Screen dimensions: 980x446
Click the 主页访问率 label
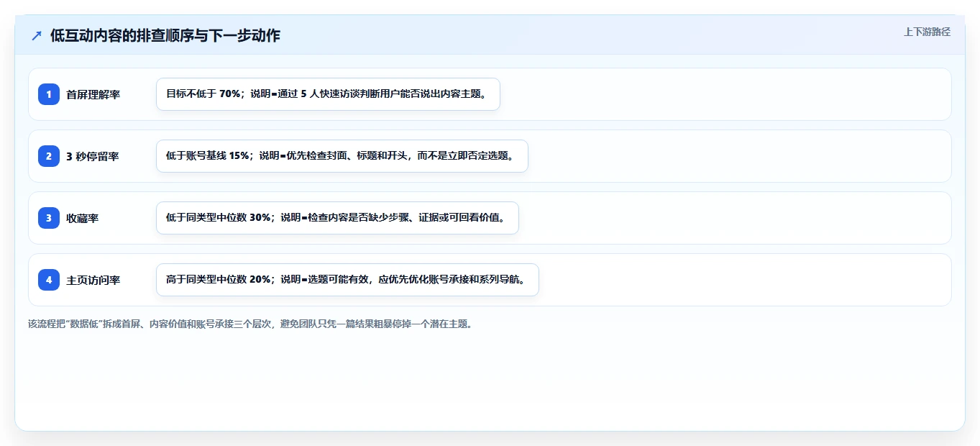coord(93,280)
